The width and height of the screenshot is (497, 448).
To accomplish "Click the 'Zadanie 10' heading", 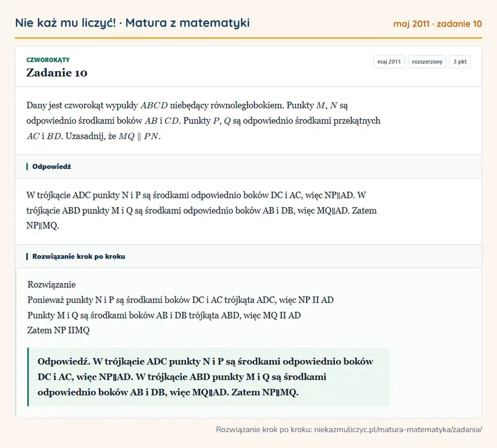I will tap(56, 73).
